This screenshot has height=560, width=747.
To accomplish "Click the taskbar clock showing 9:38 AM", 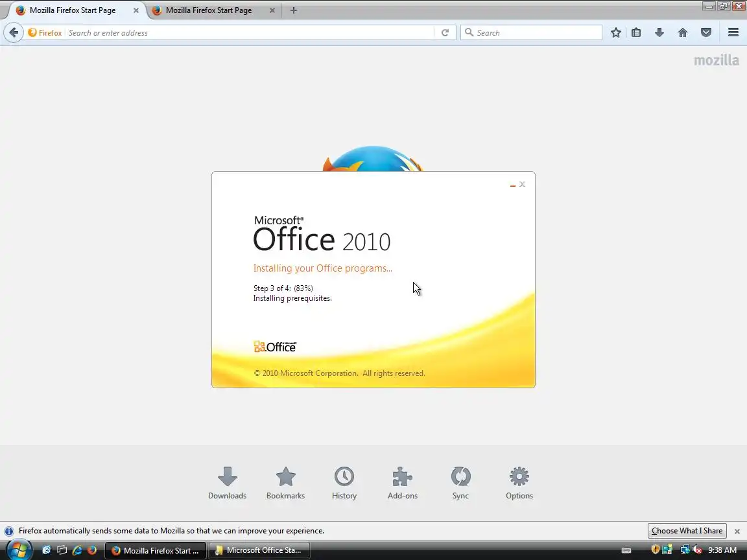I will pyautogui.click(x=722, y=550).
